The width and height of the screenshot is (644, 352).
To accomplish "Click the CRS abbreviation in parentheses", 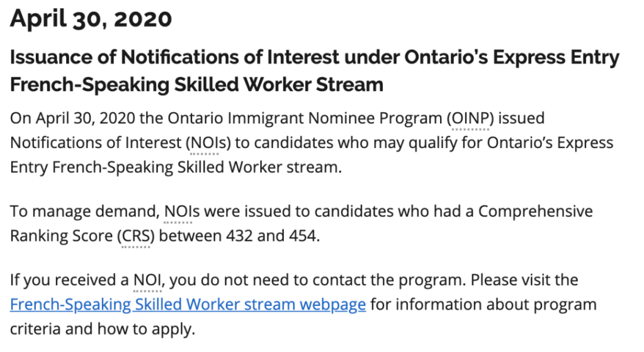I will point(135,236).
